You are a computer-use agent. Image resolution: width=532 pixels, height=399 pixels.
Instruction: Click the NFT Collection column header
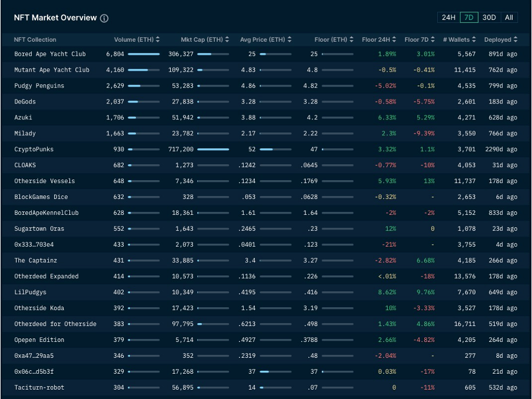pos(35,39)
